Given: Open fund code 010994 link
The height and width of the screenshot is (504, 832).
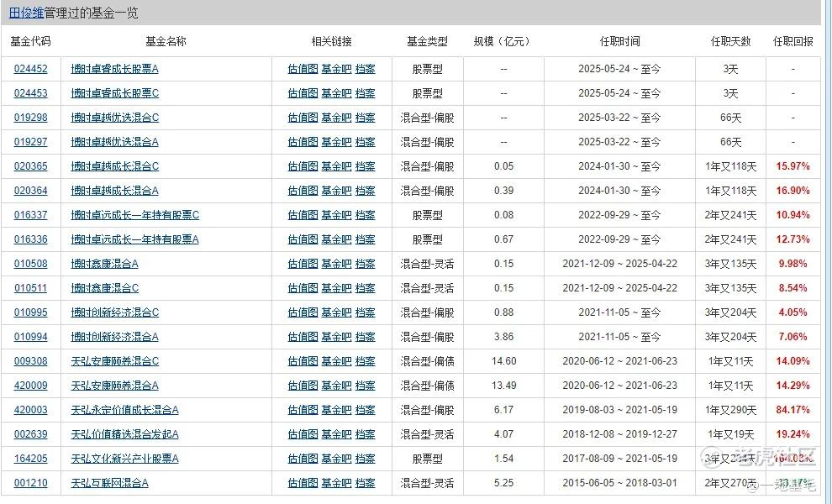Looking at the screenshot, I should 31,337.
